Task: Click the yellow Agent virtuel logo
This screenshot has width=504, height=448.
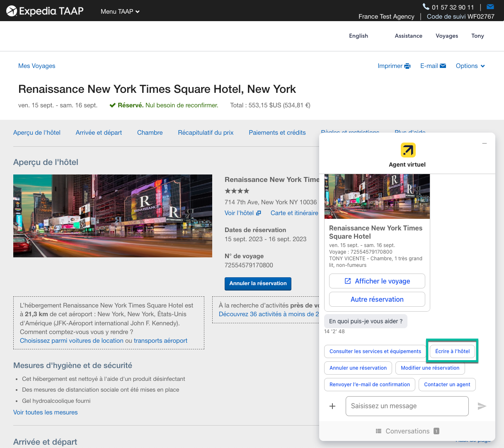Action: click(408, 150)
